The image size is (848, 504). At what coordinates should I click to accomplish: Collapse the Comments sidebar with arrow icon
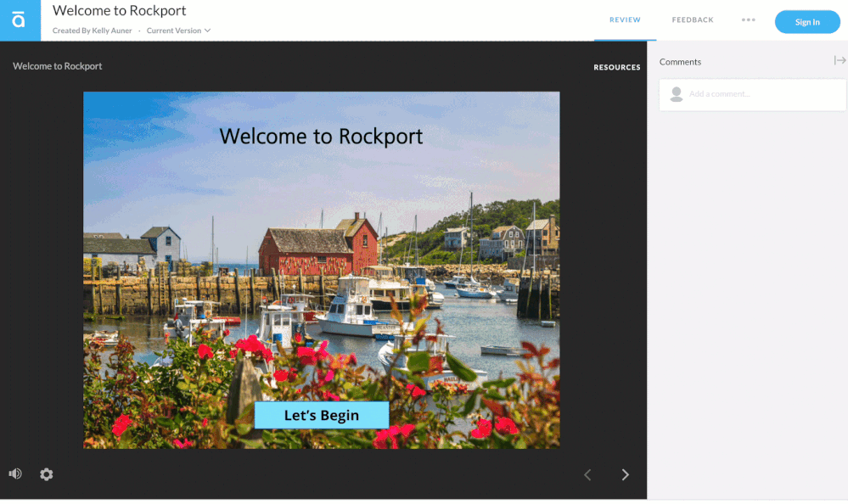pyautogui.click(x=840, y=60)
